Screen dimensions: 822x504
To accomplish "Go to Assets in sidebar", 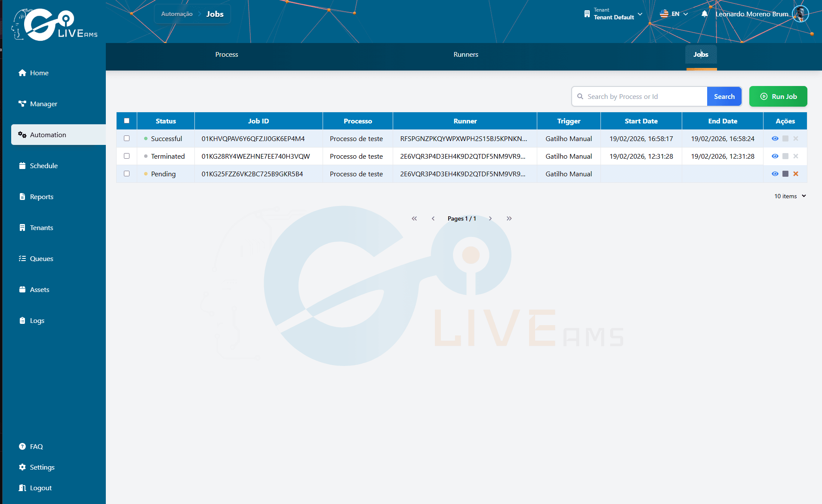I will 40,289.
